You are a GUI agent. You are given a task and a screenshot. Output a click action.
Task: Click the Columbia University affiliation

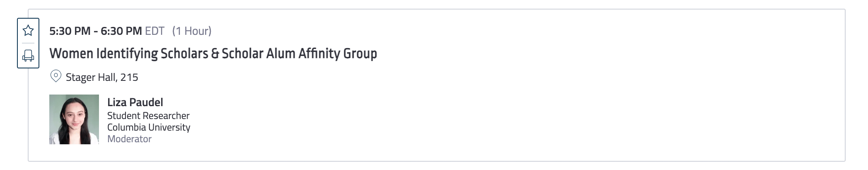click(x=149, y=127)
